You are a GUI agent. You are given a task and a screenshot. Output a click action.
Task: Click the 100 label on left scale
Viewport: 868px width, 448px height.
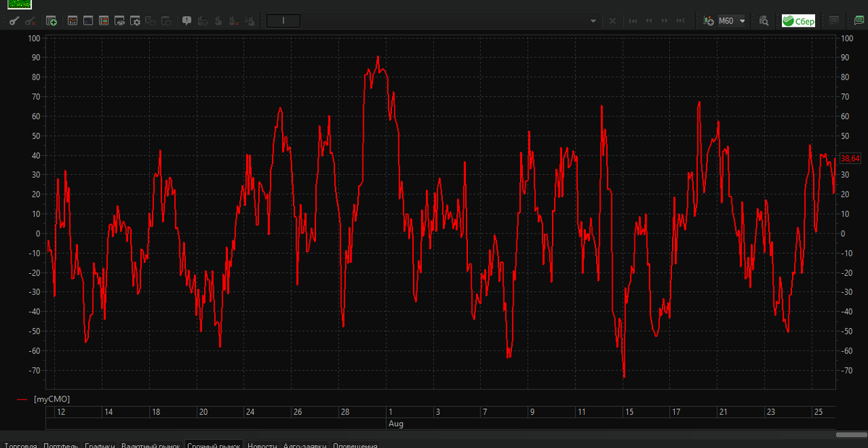pyautogui.click(x=34, y=38)
